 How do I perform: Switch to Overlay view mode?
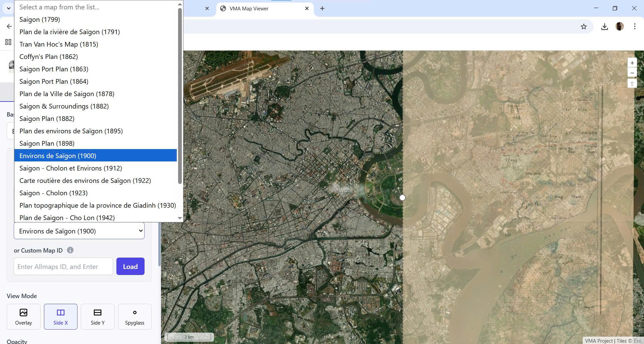coord(23,317)
